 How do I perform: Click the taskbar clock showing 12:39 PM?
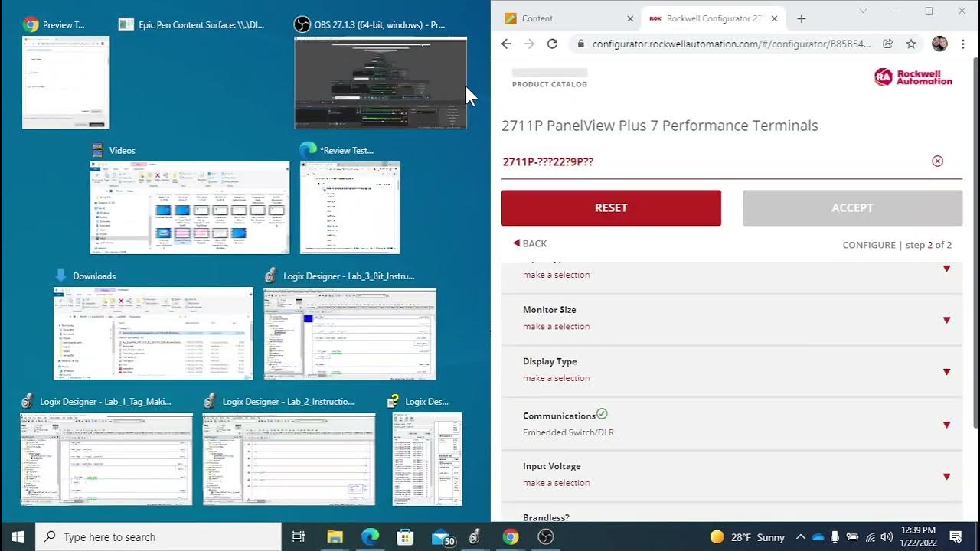pos(918,536)
